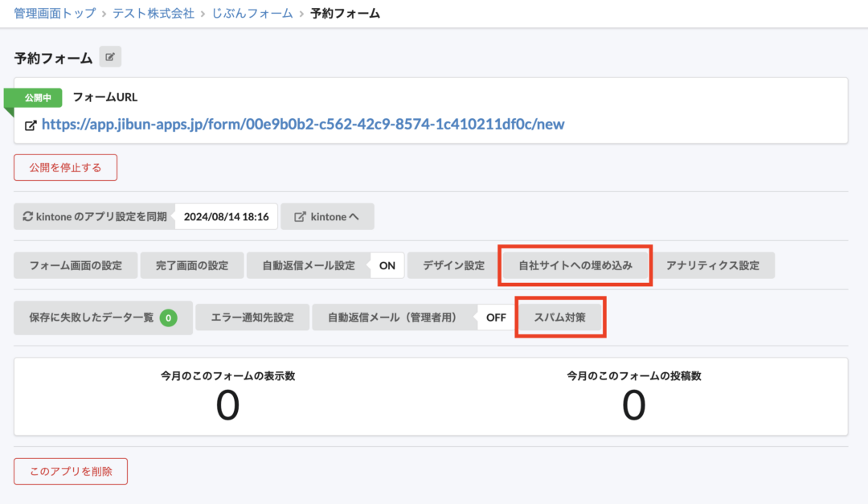This screenshot has height=504, width=868.
Task: Open アナリティクス設定
Action: pyautogui.click(x=714, y=264)
